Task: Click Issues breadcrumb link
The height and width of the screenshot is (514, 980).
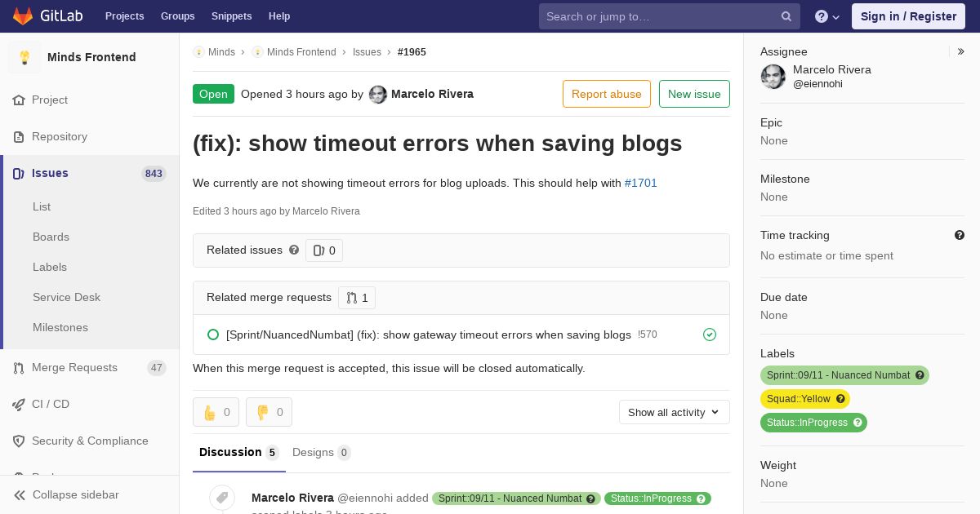Action: point(367,52)
